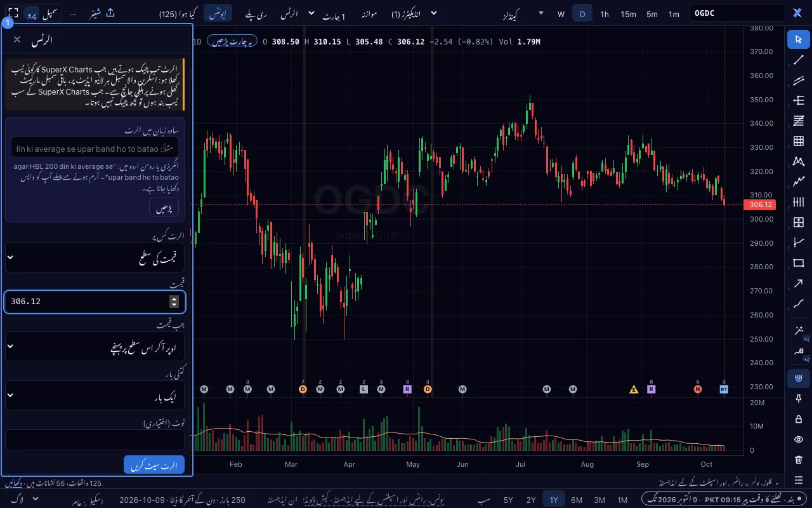
Task: Expand the indicators dropdown arrow
Action: point(434,13)
